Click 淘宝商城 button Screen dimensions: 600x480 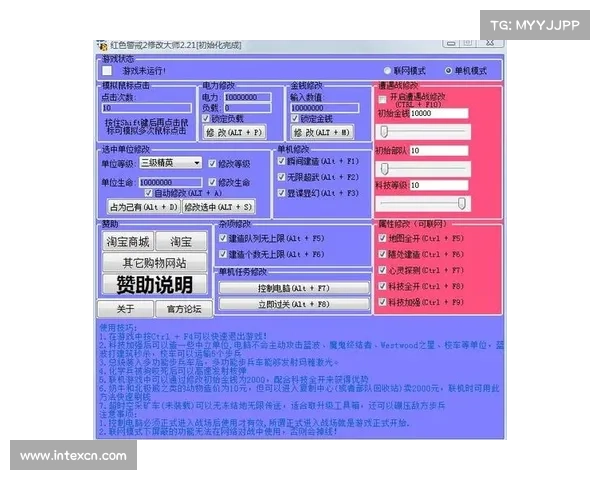[128, 242]
